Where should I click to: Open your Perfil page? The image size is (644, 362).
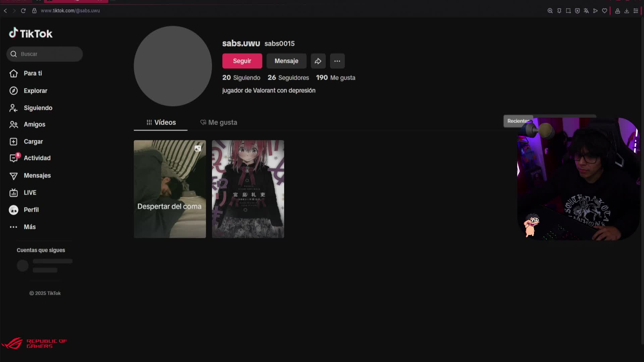[24, 210]
